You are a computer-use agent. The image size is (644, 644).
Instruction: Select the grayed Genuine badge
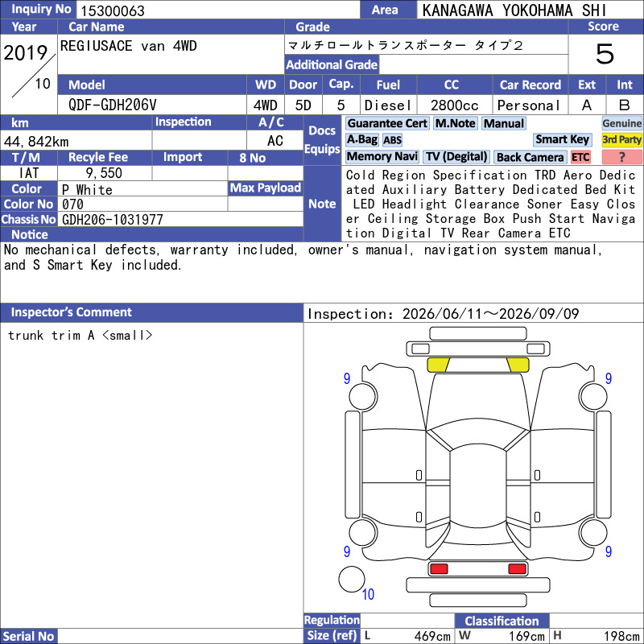point(621,123)
